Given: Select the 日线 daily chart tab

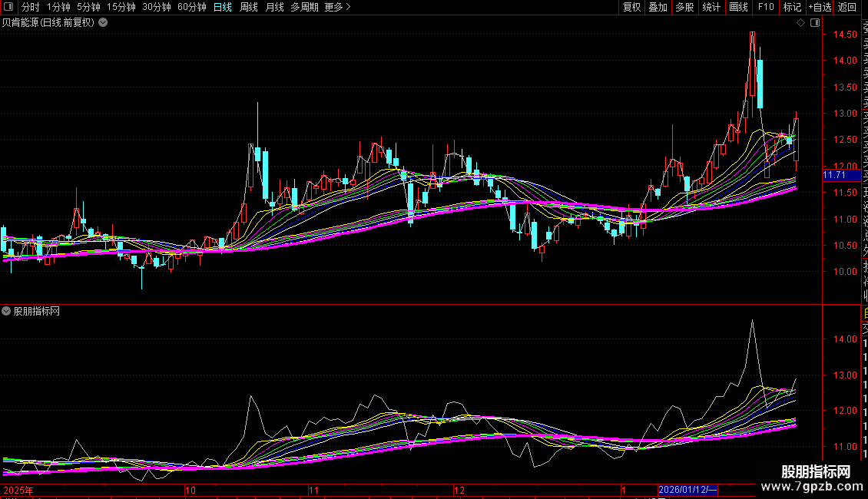Looking at the screenshot, I should [x=223, y=7].
